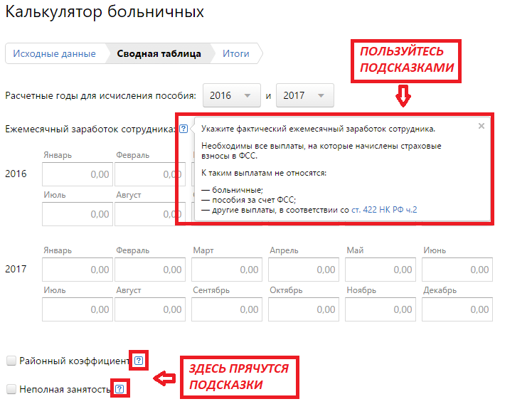The width and height of the screenshot is (532, 404).
Task: Open link ст. 422 НК РФ ч.2
Action: click(x=384, y=210)
